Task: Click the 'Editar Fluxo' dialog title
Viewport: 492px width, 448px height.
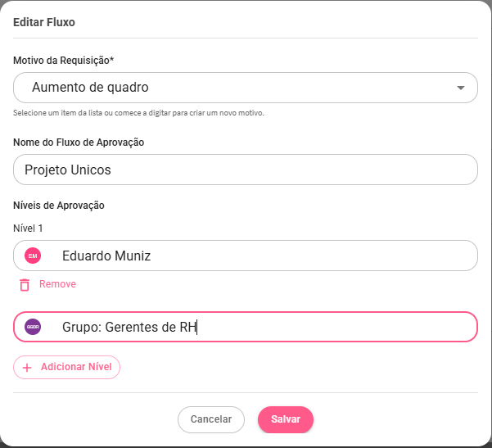Action: pyautogui.click(x=44, y=23)
